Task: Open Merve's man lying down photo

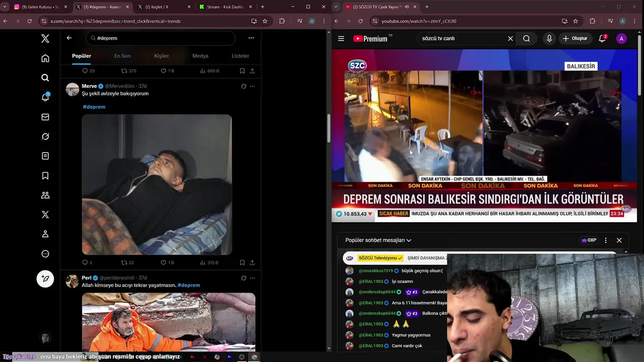Action: [x=157, y=185]
